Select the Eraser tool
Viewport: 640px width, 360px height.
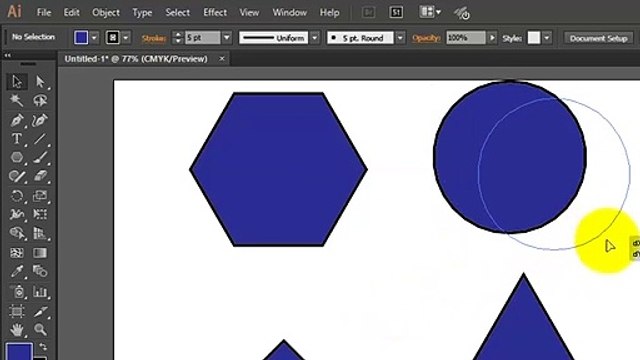40,176
